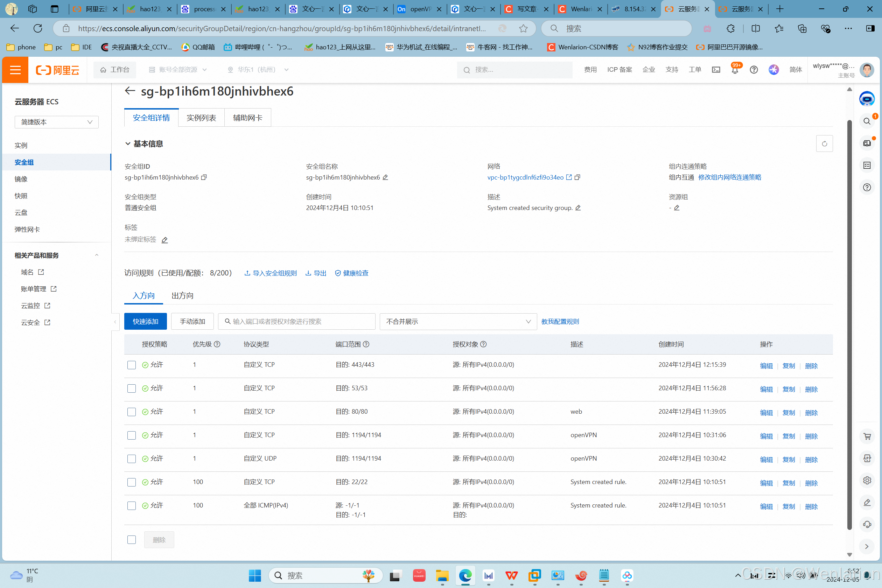Click the shopping cart icon in right sidebar

click(867, 436)
